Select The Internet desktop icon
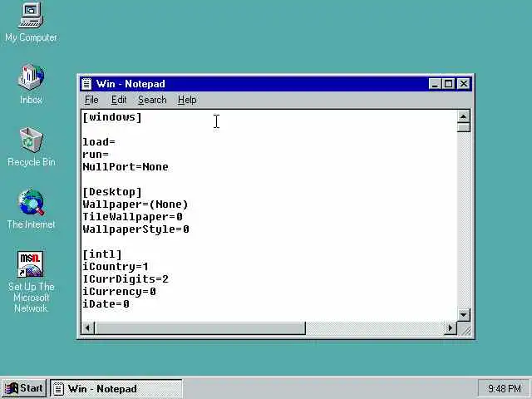Screen dimensions: 532x399 coord(32,209)
